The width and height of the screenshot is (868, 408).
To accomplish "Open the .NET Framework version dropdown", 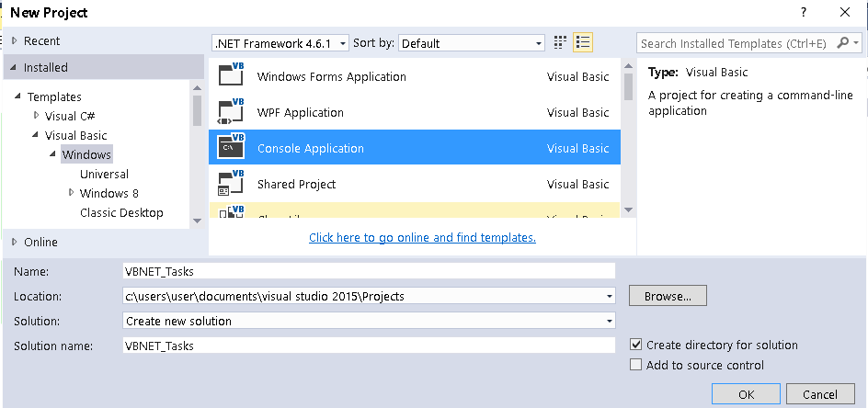I will click(280, 43).
